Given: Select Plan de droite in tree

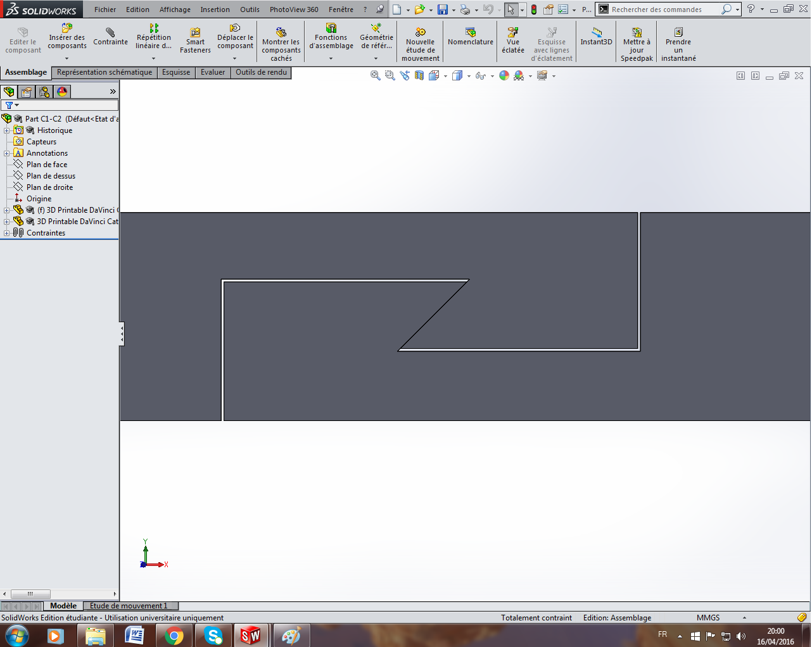Looking at the screenshot, I should [49, 187].
